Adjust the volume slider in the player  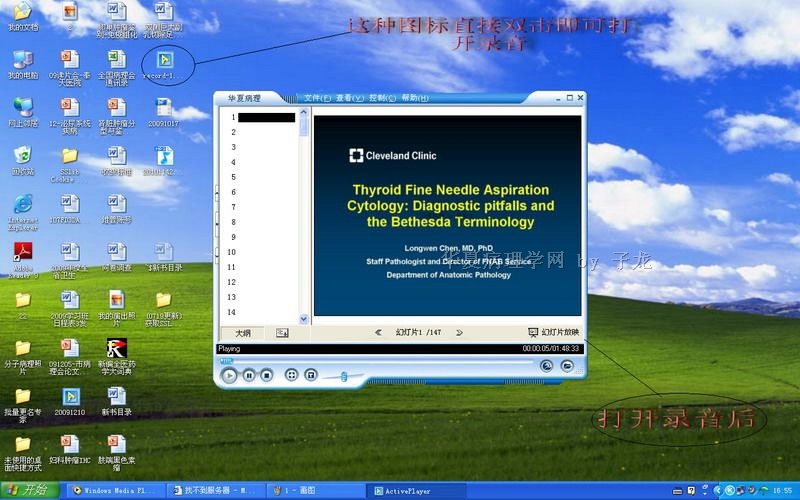[343, 377]
